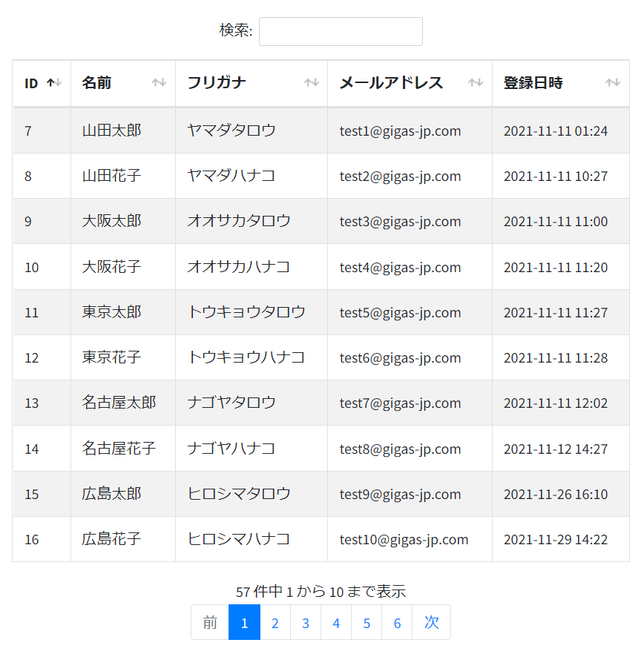The height and width of the screenshot is (654, 644).
Task: Jump to last page 6
Action: coord(397,622)
